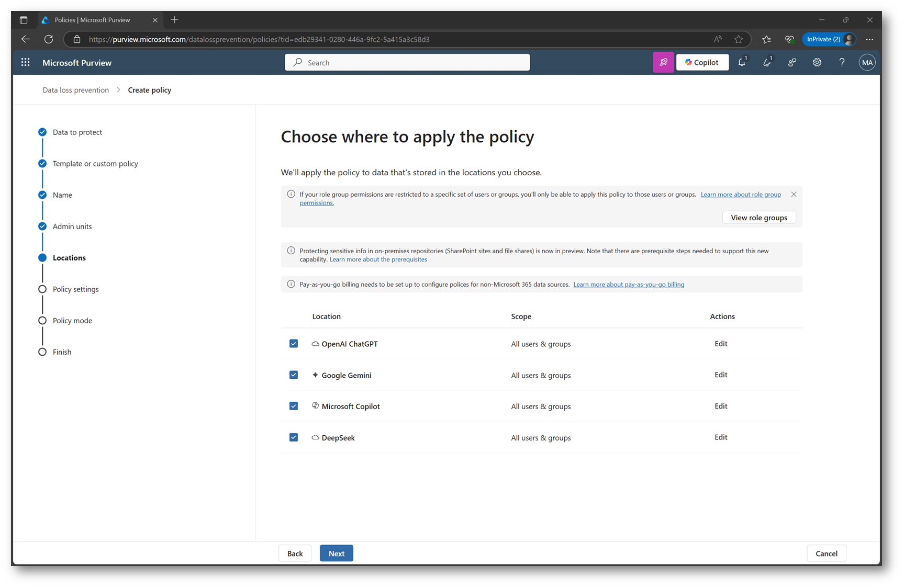Click the browser address bar URL
The image size is (904, 588).
pyautogui.click(x=259, y=39)
